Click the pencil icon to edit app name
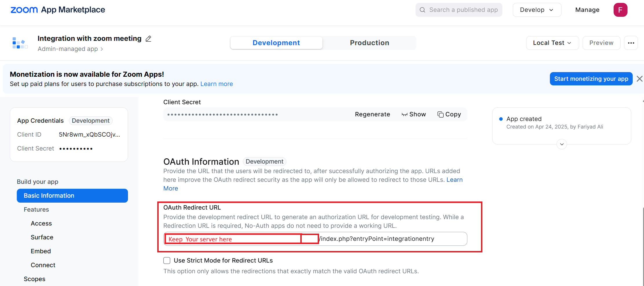This screenshot has height=286, width=644. click(x=148, y=38)
